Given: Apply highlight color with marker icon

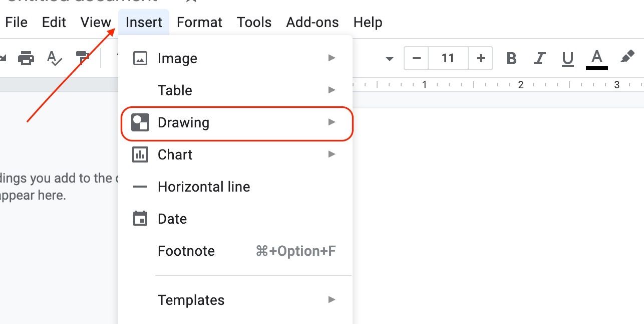Looking at the screenshot, I should click(x=626, y=58).
